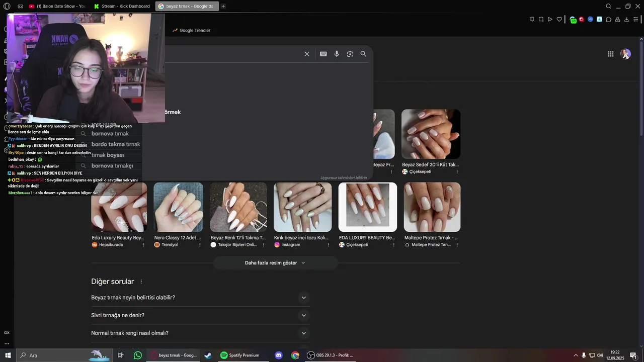The height and width of the screenshot is (362, 644).
Task: Switch to the Stream - Kick Dashboard tab
Action: [122, 6]
